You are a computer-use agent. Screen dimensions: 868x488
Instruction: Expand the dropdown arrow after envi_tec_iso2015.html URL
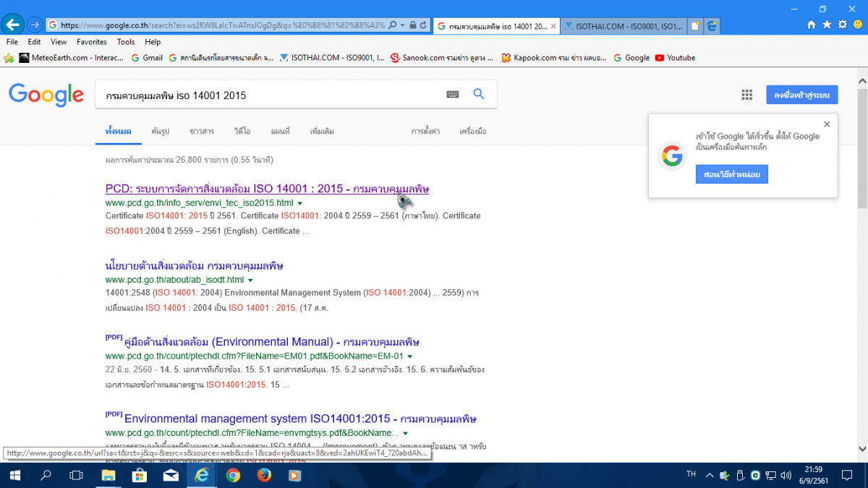click(x=299, y=203)
